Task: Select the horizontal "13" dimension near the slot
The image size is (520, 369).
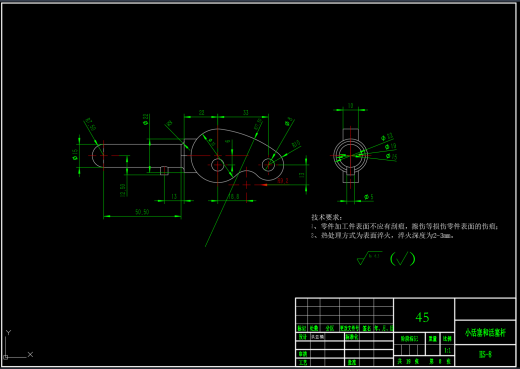Action: click(174, 197)
